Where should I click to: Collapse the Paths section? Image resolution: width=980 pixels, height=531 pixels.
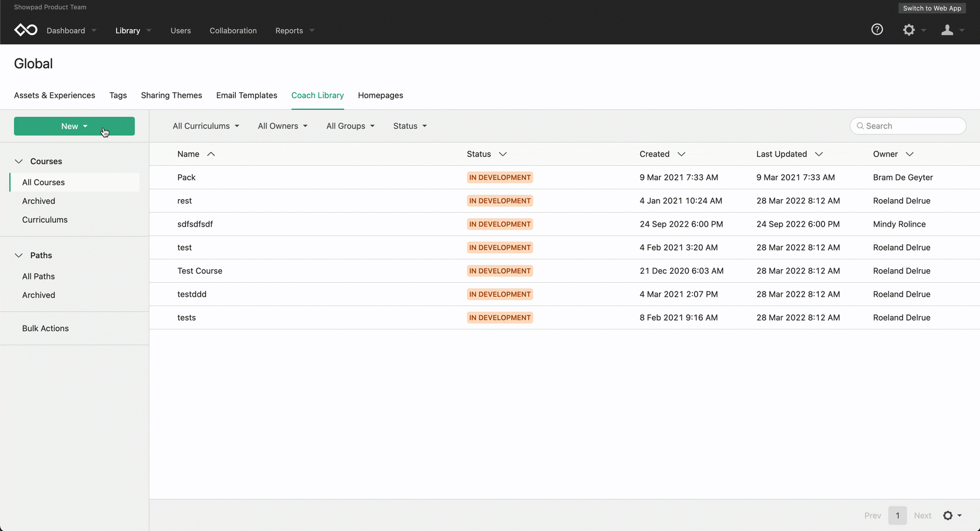coord(19,255)
